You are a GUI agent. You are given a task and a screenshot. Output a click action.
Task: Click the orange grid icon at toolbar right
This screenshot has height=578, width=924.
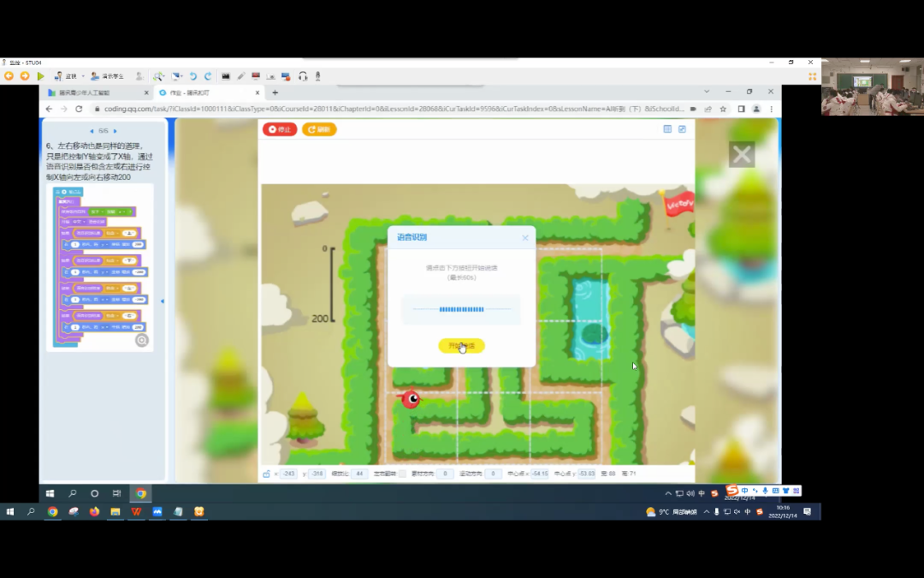(813, 76)
